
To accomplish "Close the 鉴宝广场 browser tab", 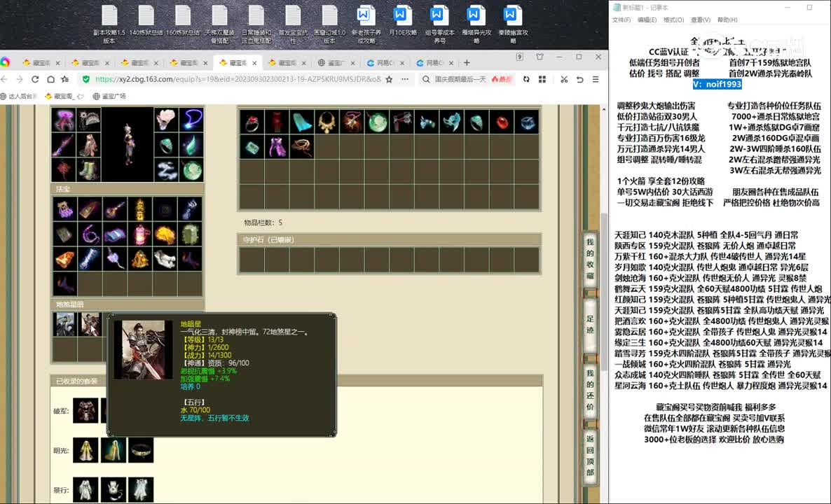I will [x=353, y=63].
